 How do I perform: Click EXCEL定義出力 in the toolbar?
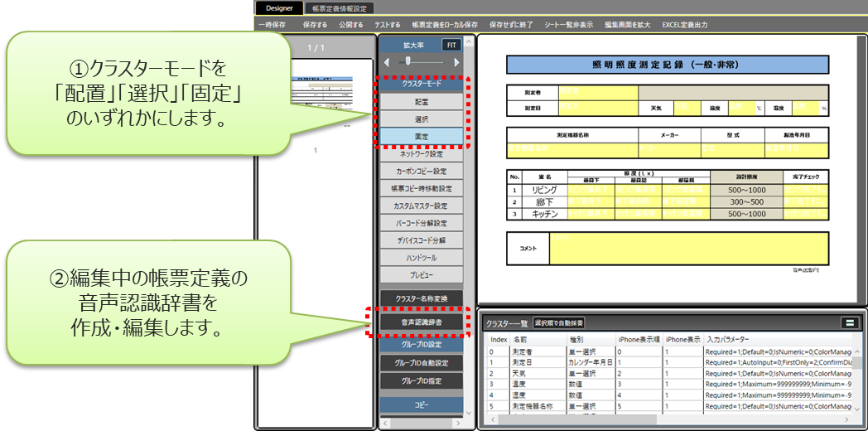click(685, 25)
